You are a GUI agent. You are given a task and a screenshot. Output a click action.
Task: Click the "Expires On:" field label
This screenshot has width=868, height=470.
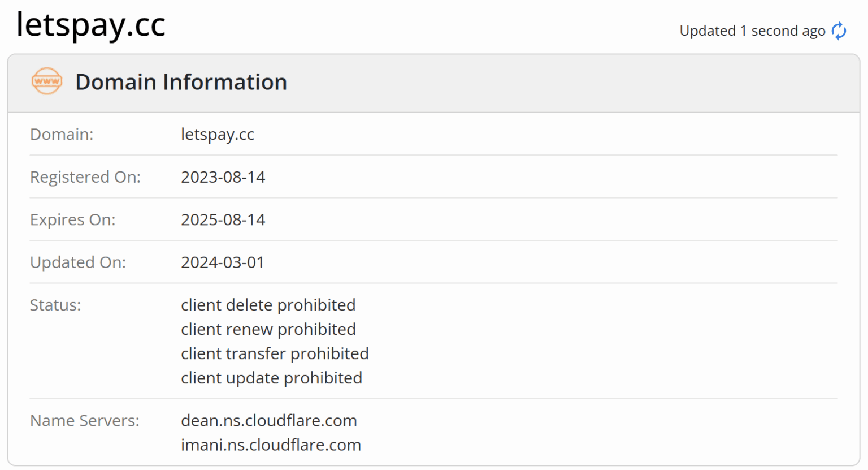click(72, 219)
